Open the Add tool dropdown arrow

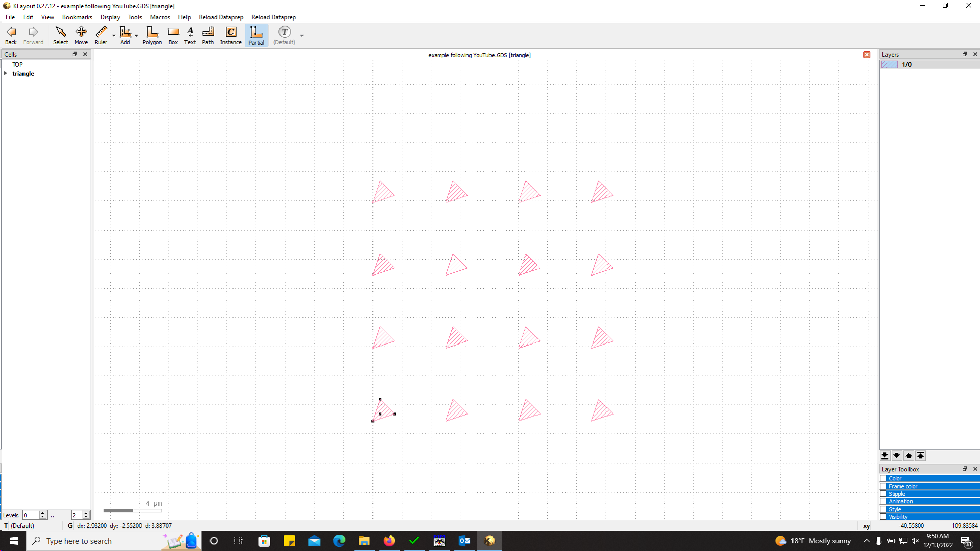[136, 36]
